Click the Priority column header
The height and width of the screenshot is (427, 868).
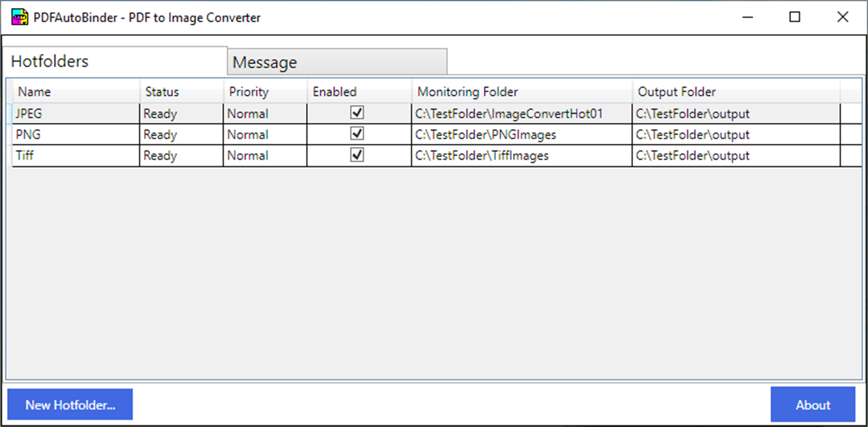coord(248,91)
